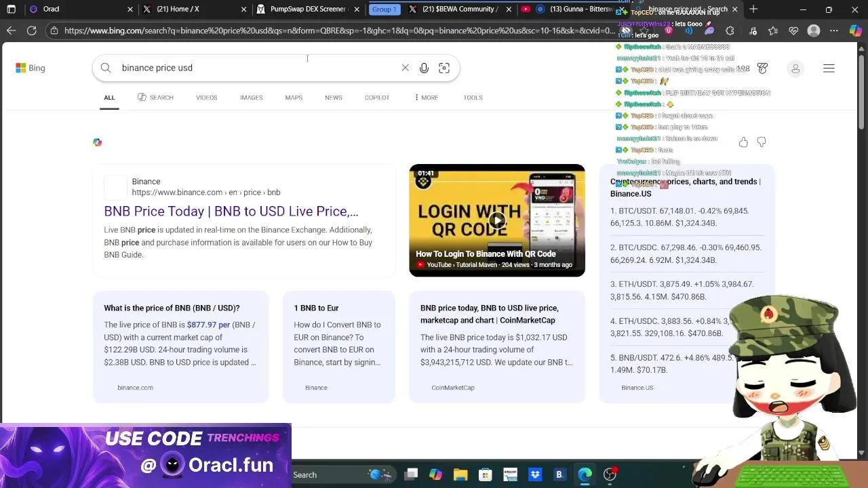Viewport: 868px width, 488px height.
Task: Open Bing hamburger settings menu
Action: tap(829, 68)
